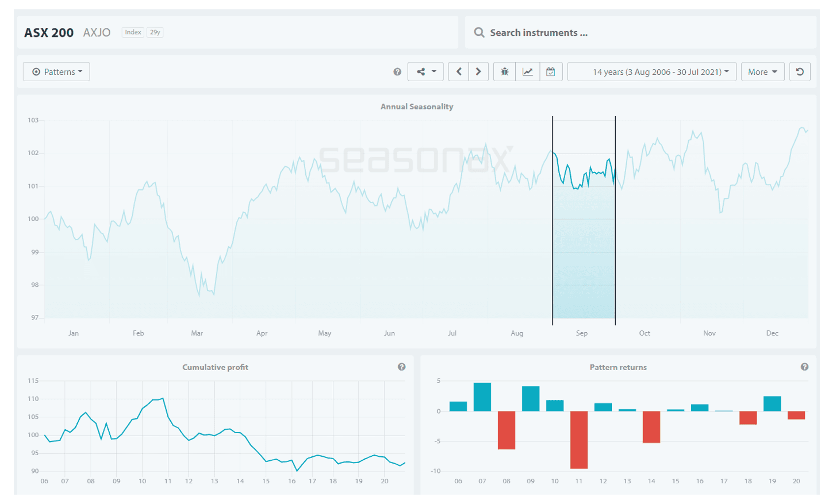Click the Annual Seasonality chart title
The image size is (829, 504).
point(417,107)
